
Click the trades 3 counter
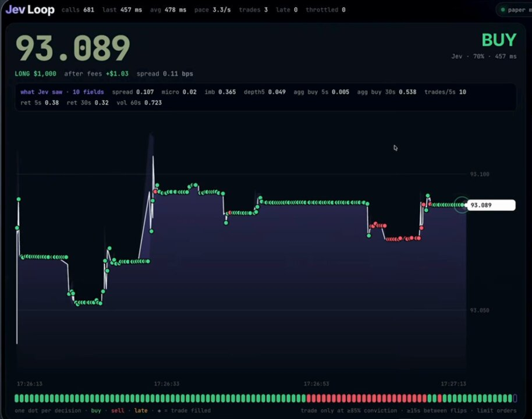pyautogui.click(x=253, y=10)
